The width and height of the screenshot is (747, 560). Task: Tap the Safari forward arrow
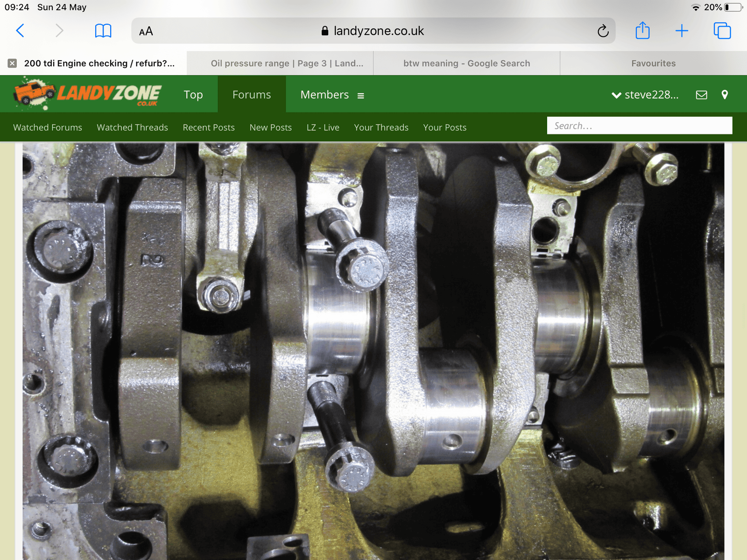[59, 31]
